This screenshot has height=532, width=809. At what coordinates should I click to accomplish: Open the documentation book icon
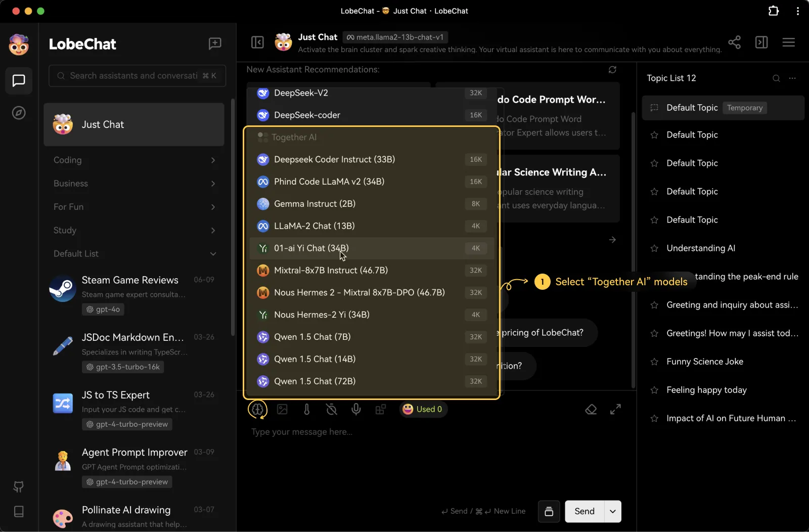(x=19, y=511)
